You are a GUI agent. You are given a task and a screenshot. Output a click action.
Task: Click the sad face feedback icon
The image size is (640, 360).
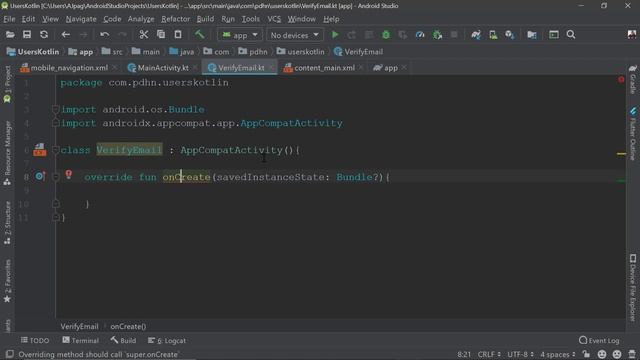point(617,354)
